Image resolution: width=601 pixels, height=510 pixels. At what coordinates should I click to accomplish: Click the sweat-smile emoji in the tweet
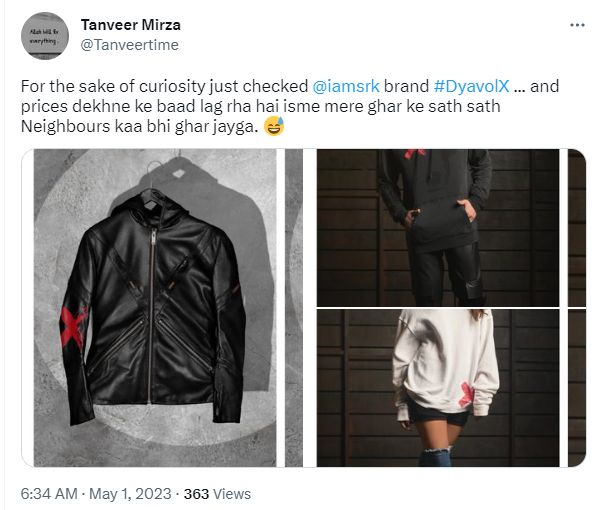click(274, 126)
